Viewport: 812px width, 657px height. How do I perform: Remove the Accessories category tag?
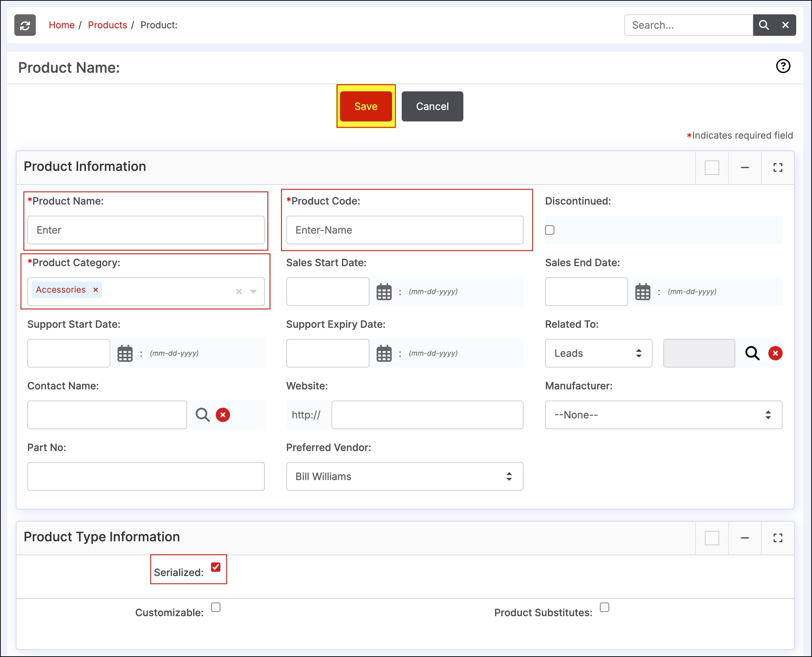[x=96, y=290]
